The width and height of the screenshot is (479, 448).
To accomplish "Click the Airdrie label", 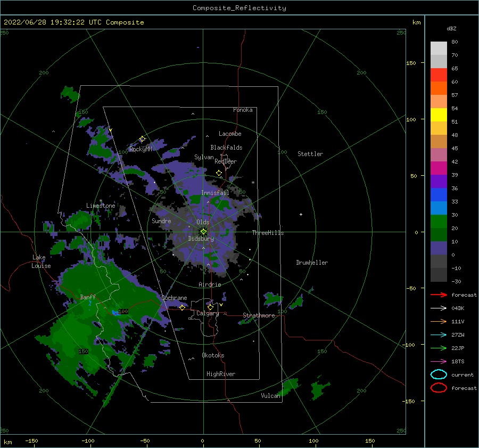I will pyautogui.click(x=210, y=284).
